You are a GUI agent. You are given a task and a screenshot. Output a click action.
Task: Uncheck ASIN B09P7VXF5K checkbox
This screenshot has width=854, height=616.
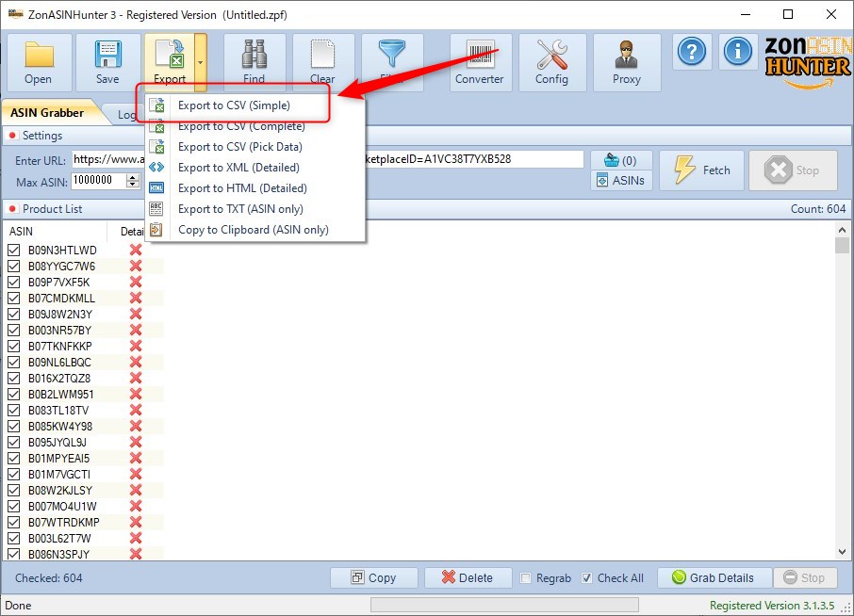[x=13, y=283]
